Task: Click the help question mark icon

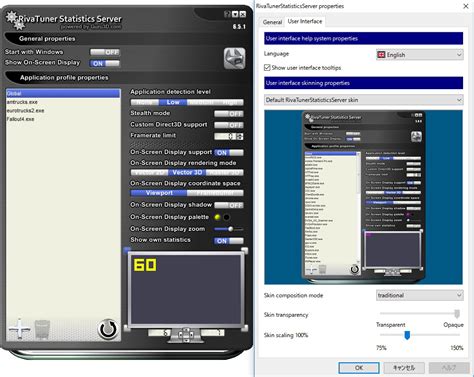Action: point(227,14)
